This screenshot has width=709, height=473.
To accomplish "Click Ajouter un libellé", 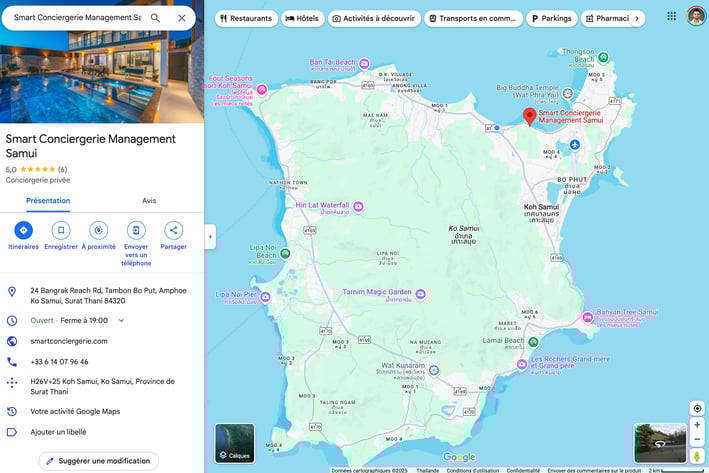I will (x=58, y=432).
